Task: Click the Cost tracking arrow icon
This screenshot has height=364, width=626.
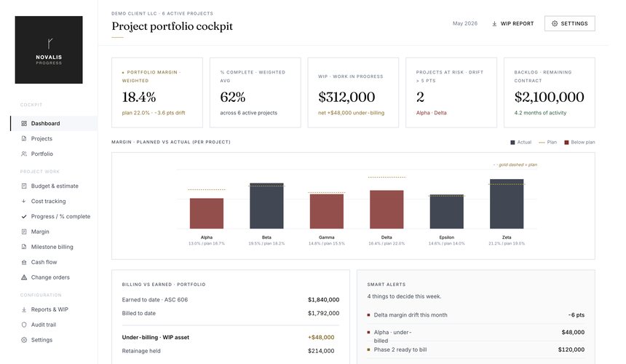Action: 24,201
